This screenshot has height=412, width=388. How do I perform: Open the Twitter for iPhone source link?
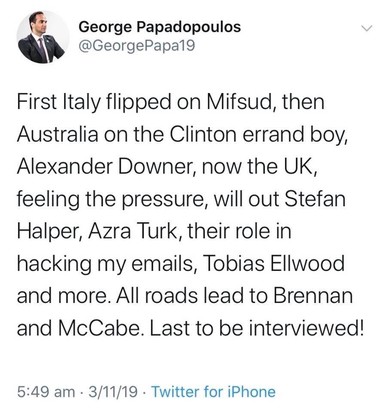(214, 391)
